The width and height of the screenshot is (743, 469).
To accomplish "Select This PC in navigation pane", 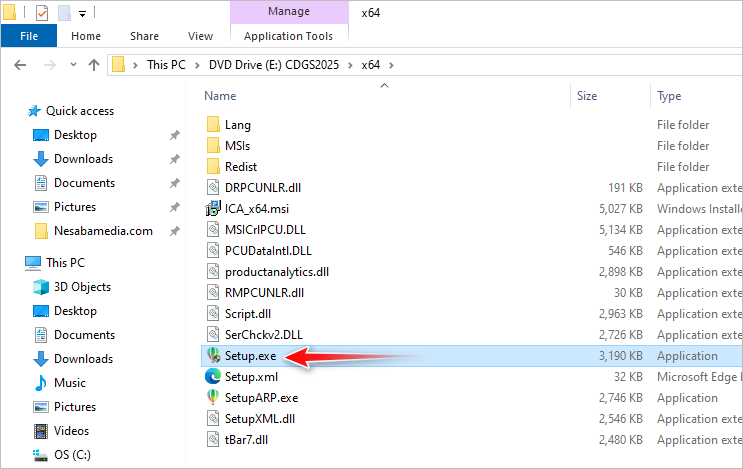I will (x=65, y=262).
